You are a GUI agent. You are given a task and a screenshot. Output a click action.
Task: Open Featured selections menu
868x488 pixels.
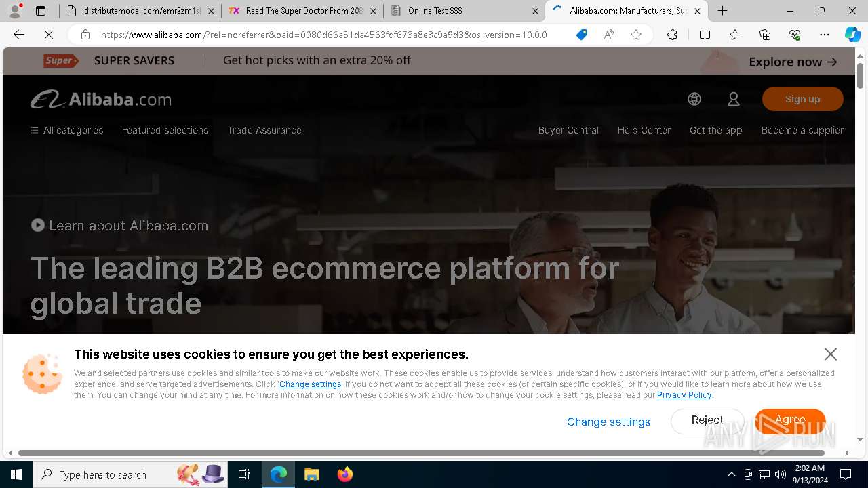click(x=165, y=130)
